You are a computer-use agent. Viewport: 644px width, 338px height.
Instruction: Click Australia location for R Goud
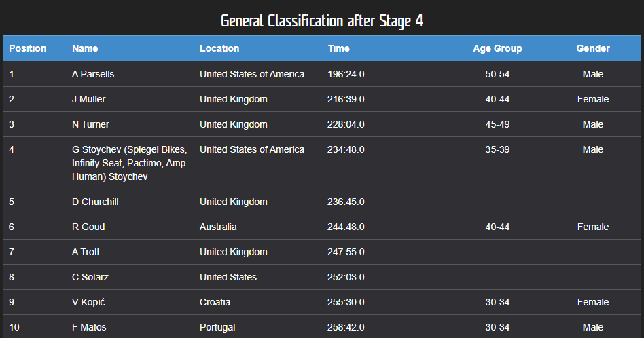pos(218,227)
